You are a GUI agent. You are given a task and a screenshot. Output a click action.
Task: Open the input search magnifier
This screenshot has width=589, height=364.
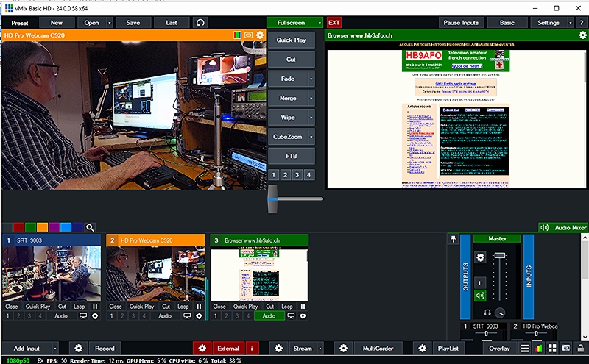click(x=91, y=228)
